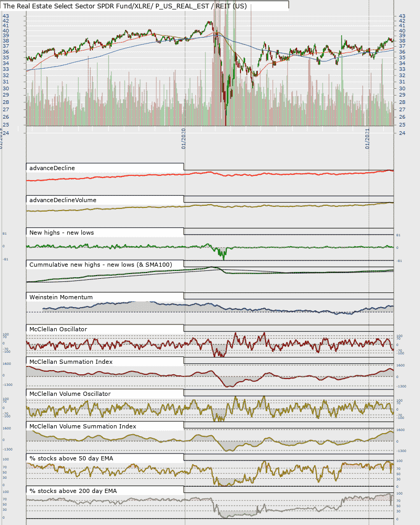Screen dimensions: 420x525
Task: Click the 01/2020 date marker on time axis
Action: tap(184, 139)
